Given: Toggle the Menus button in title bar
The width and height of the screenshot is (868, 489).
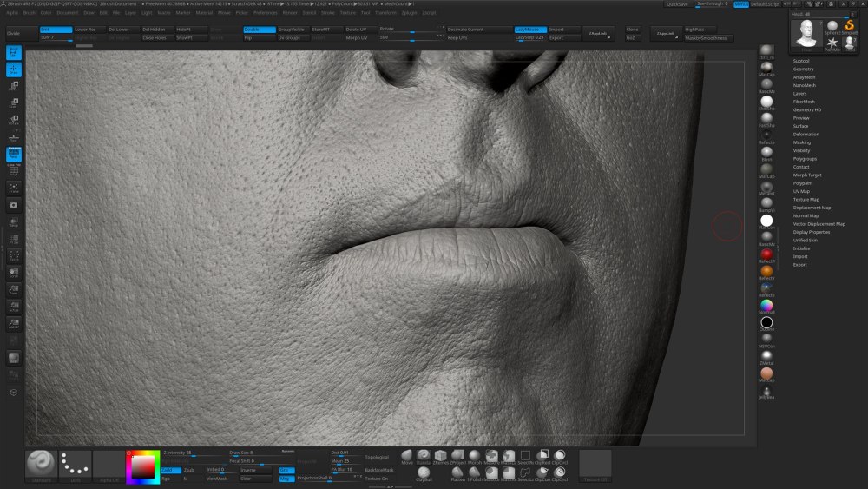Looking at the screenshot, I should (x=741, y=3).
